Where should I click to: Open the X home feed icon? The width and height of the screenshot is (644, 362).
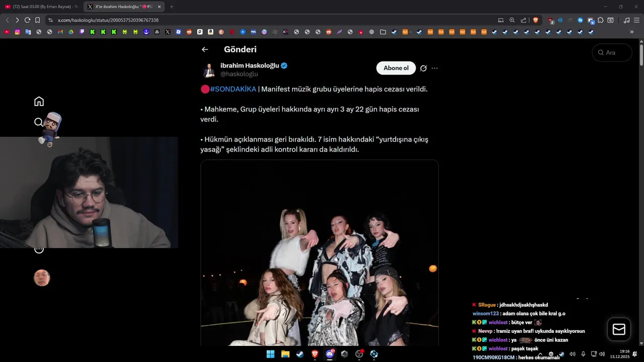point(39,102)
